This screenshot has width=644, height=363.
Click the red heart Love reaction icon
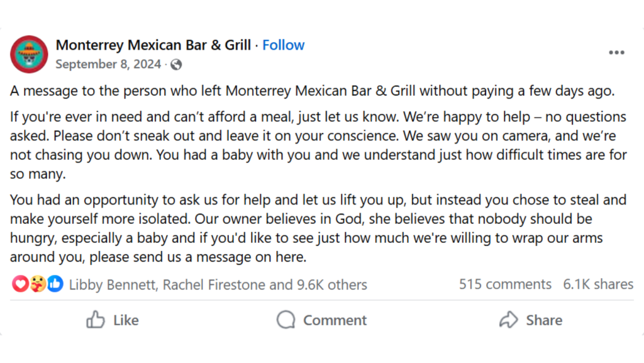pyautogui.click(x=20, y=284)
